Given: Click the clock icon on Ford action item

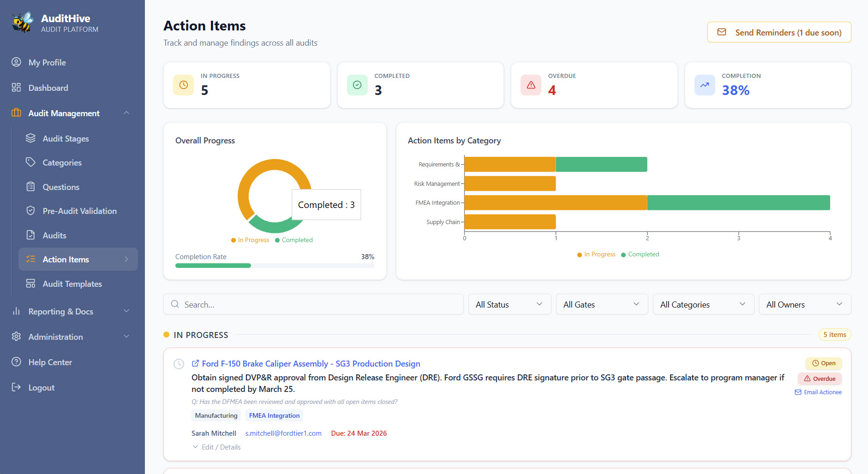Looking at the screenshot, I should coord(179,364).
